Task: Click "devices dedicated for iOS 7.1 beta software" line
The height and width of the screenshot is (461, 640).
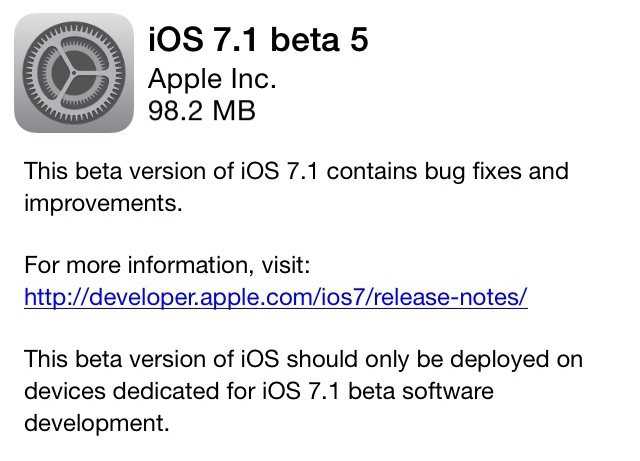Action: coord(259,391)
